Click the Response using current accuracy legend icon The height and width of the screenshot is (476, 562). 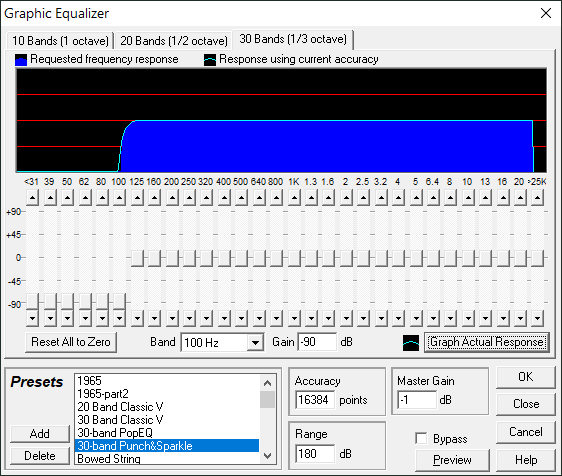click(210, 60)
